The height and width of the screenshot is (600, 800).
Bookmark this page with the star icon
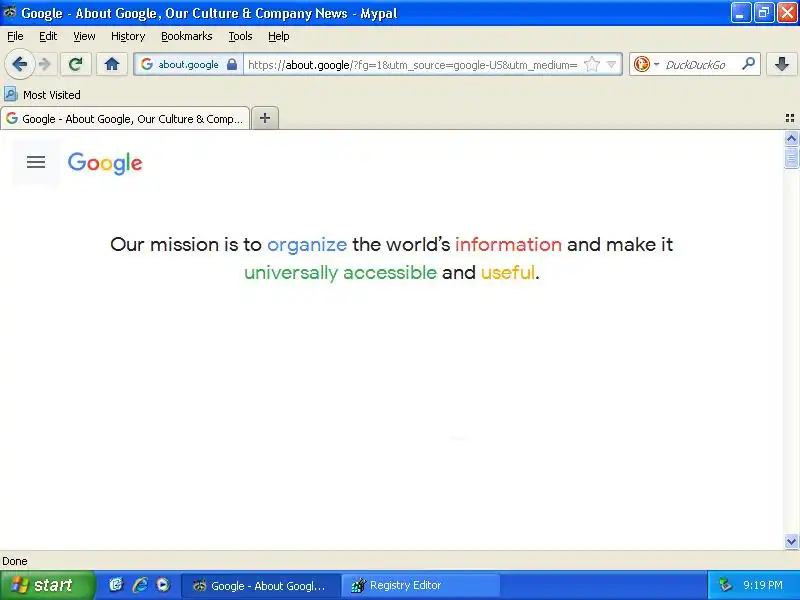pos(592,64)
